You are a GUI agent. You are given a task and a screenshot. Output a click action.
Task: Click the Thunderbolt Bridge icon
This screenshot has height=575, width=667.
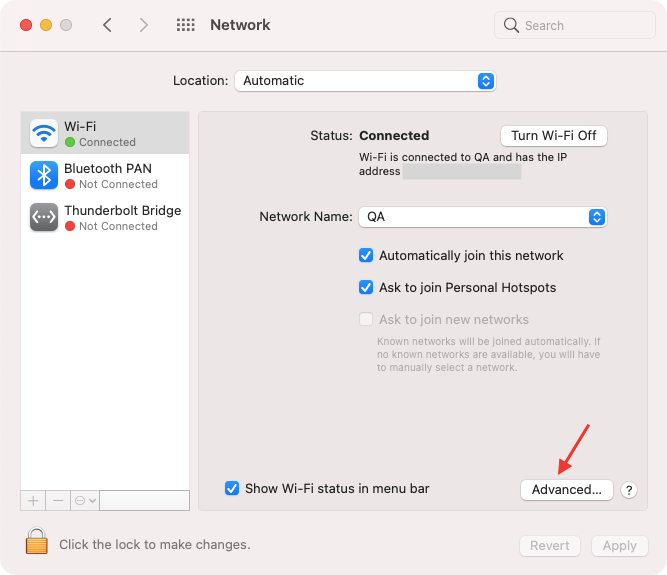pyautogui.click(x=44, y=217)
